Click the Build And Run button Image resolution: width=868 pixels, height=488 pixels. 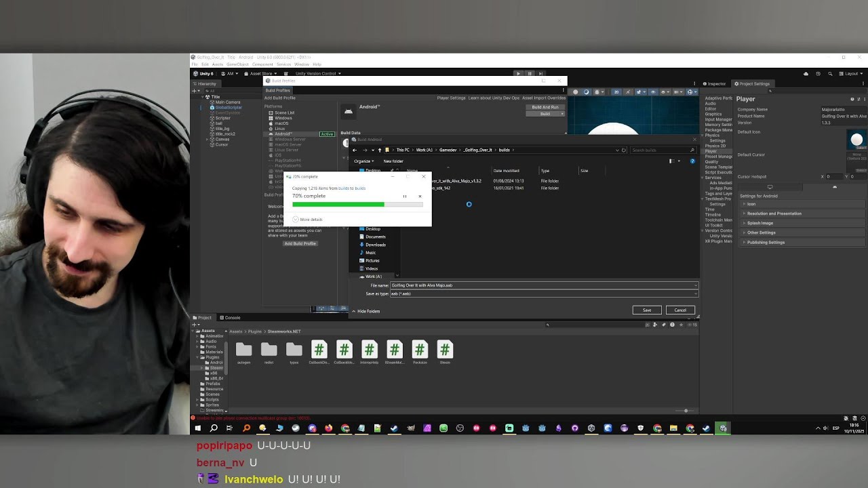point(545,107)
